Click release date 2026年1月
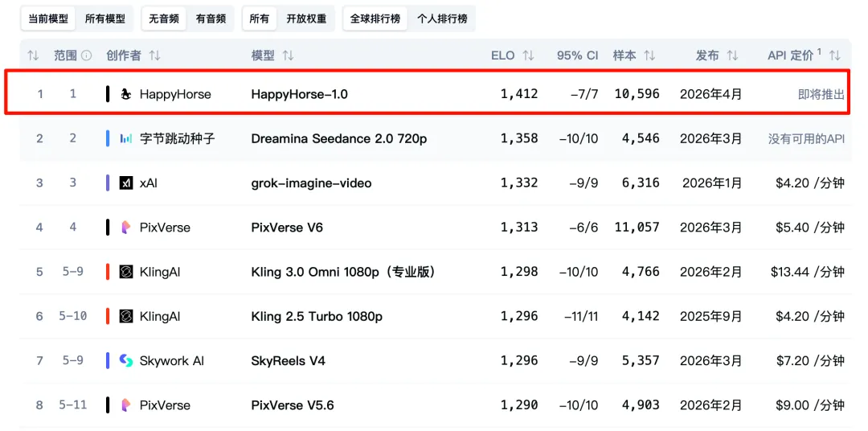 (712, 183)
